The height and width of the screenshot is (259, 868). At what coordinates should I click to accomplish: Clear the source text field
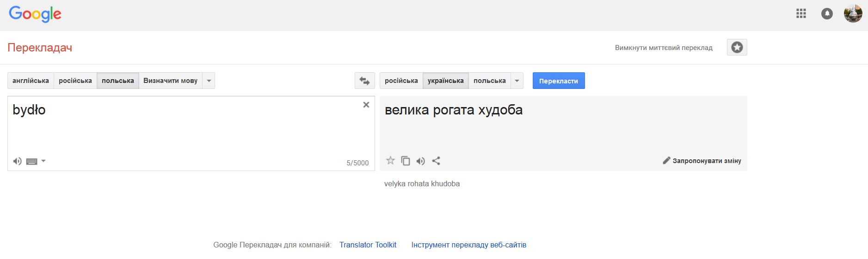coord(366,105)
